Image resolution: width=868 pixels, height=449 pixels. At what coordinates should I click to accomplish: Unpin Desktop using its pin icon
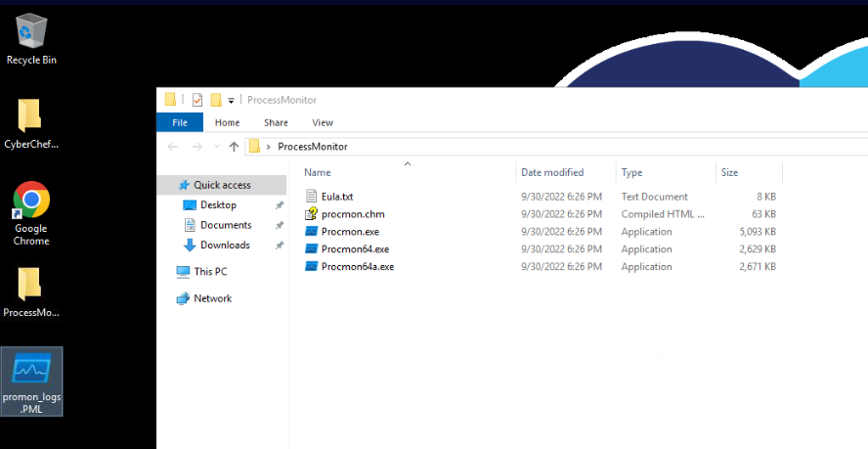point(280,205)
